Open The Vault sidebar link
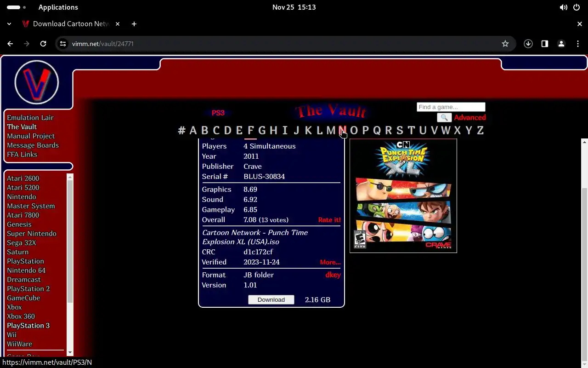The height and width of the screenshot is (368, 588). pos(22,127)
